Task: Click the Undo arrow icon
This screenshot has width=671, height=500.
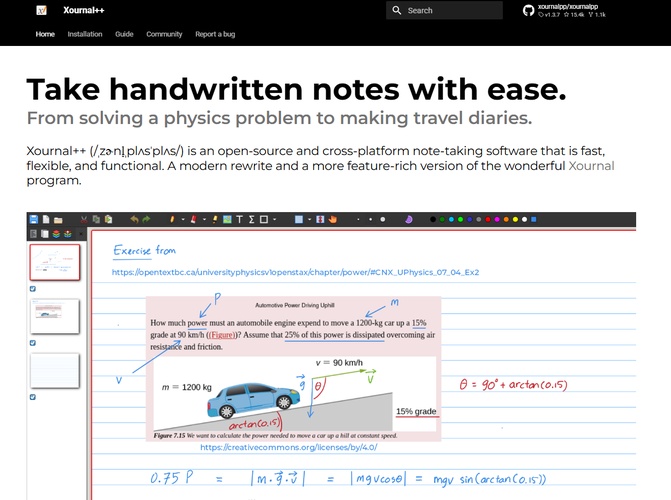Action: coord(134,220)
